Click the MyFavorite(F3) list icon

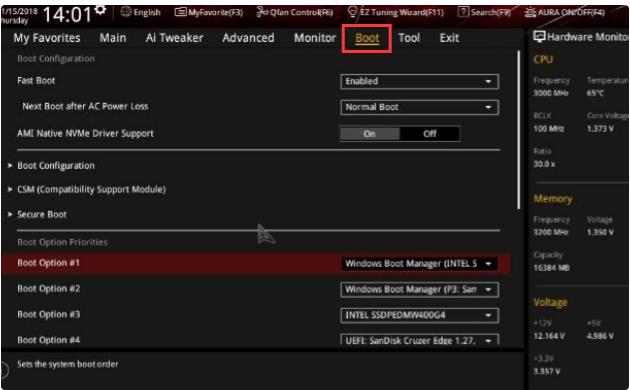tap(180, 12)
